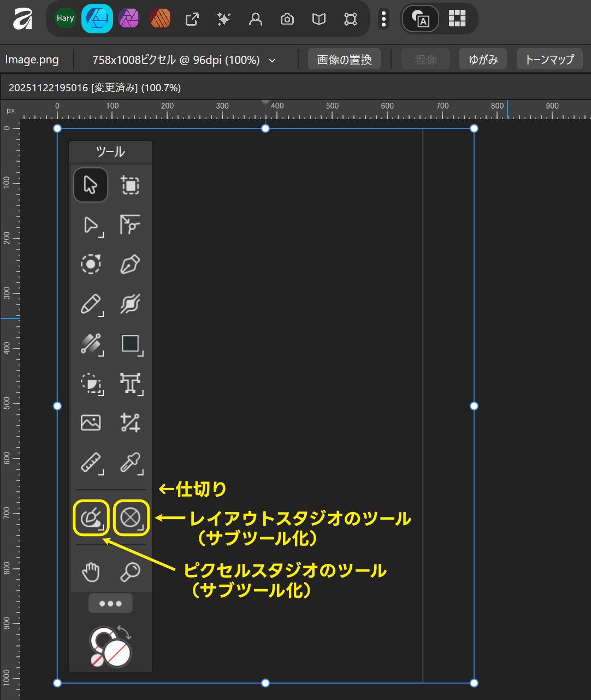
Task: Click the small no-color reset swatch
Action: [x=97, y=660]
